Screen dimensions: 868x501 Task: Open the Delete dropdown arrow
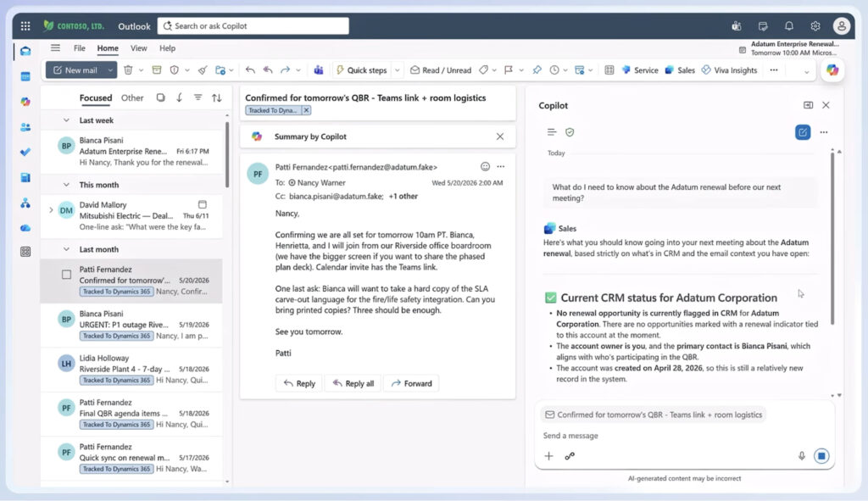tap(142, 70)
